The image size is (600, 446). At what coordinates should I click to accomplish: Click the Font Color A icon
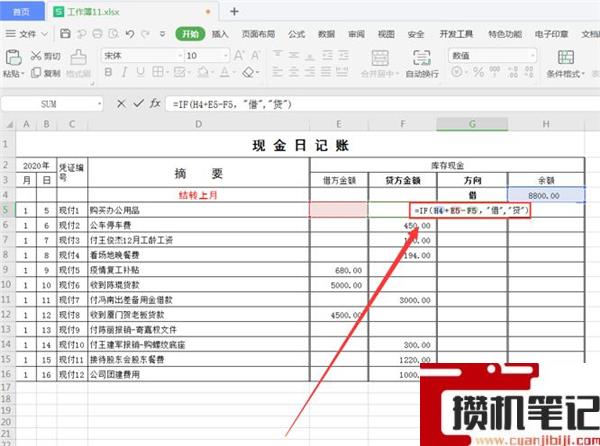pos(225,72)
